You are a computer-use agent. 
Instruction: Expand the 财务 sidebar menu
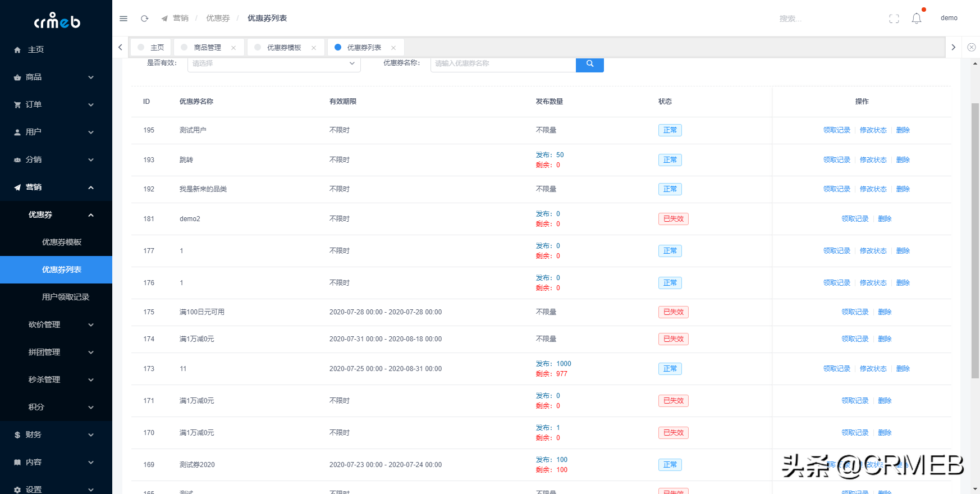click(56, 434)
